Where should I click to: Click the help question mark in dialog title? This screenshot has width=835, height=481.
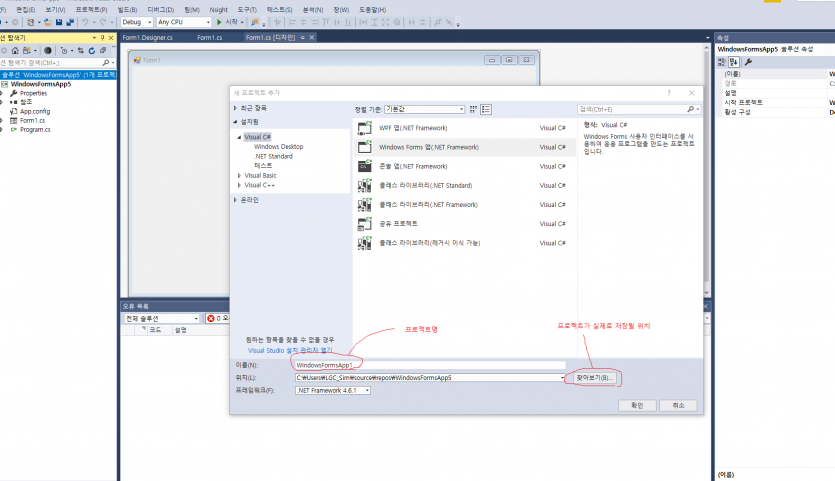[669, 93]
